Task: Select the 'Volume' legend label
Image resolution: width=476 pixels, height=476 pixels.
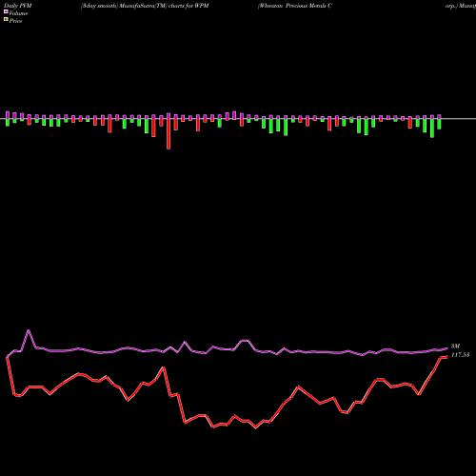Action: coord(18,13)
